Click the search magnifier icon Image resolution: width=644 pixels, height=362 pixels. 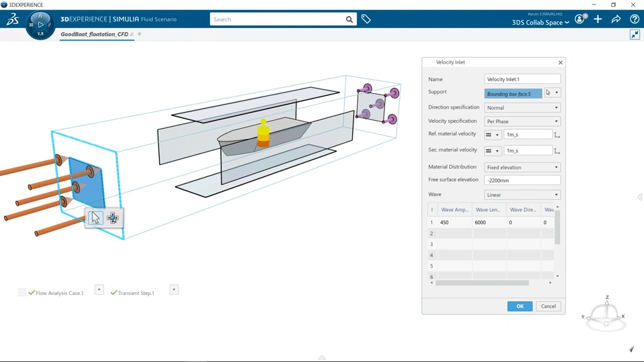(x=349, y=19)
